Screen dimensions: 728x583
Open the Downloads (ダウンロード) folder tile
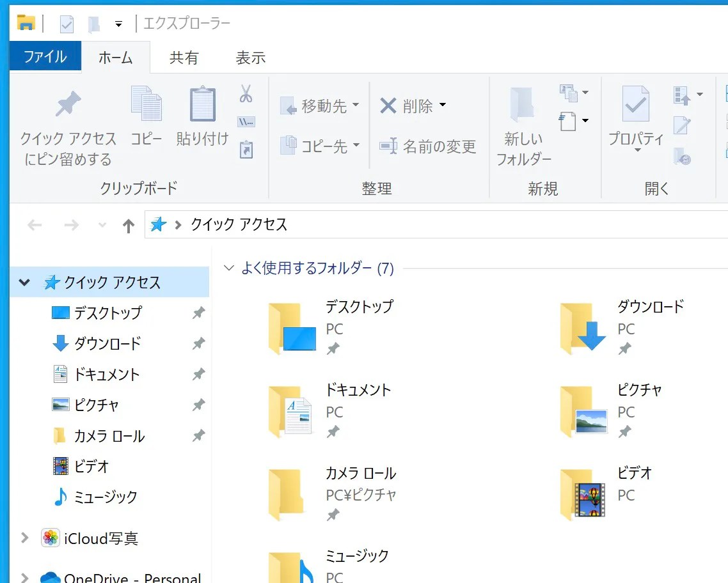(x=623, y=327)
